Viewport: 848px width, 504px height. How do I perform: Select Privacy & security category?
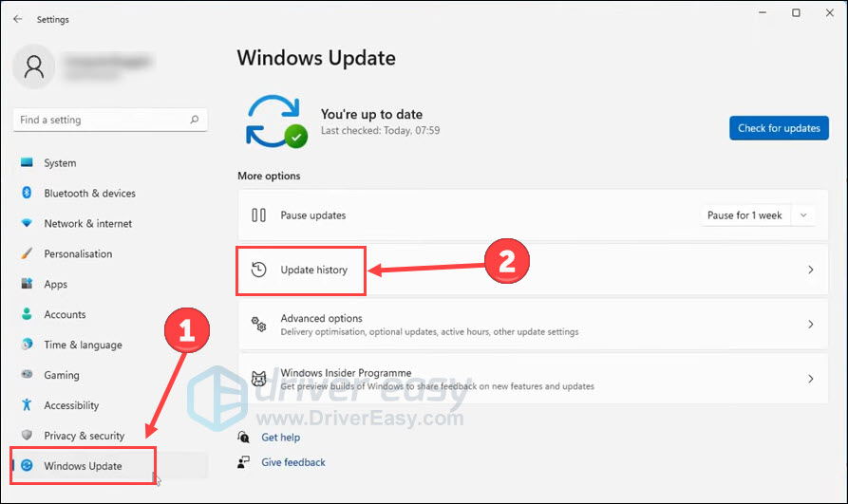click(x=110, y=436)
